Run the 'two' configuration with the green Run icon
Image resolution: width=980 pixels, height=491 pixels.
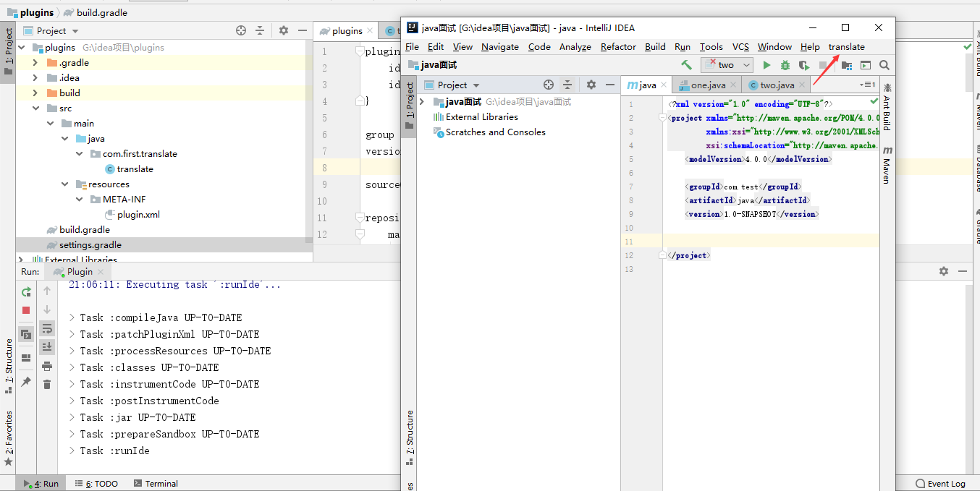pyautogui.click(x=767, y=65)
